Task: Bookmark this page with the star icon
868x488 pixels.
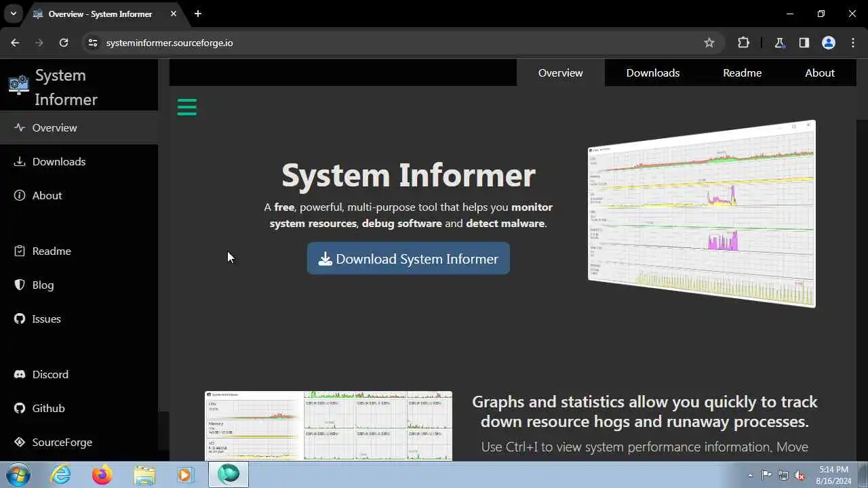Action: point(709,43)
